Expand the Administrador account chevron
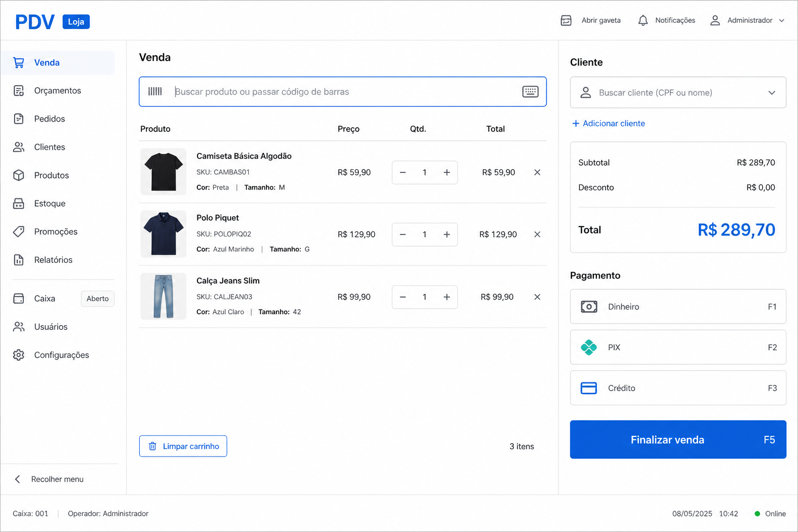 [781, 21]
